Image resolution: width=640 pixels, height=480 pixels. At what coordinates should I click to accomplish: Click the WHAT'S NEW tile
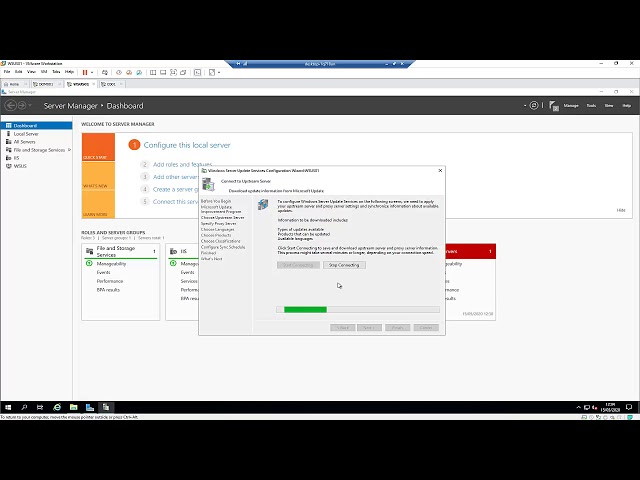(98, 176)
